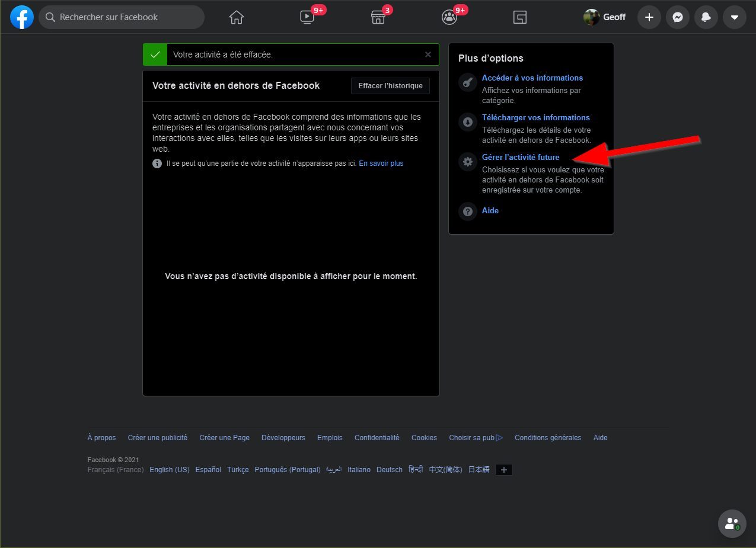Switch language to Português (Portugal)

coord(288,470)
